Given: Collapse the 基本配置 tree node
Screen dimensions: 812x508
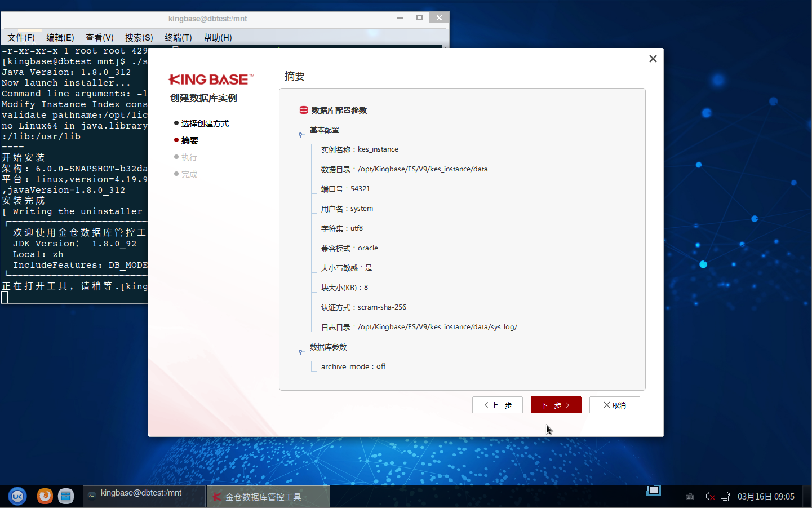Looking at the screenshot, I should (x=300, y=134).
